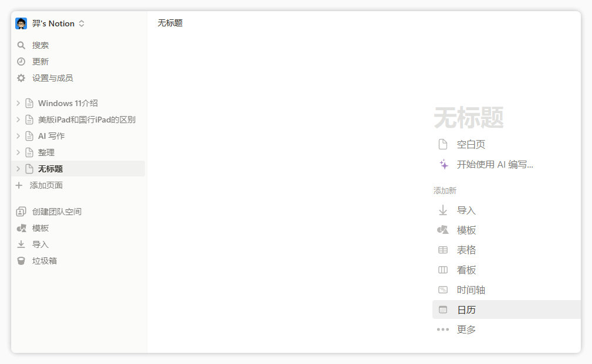
Task: Open the 垃圾箱 in sidebar
Action: [45, 261]
